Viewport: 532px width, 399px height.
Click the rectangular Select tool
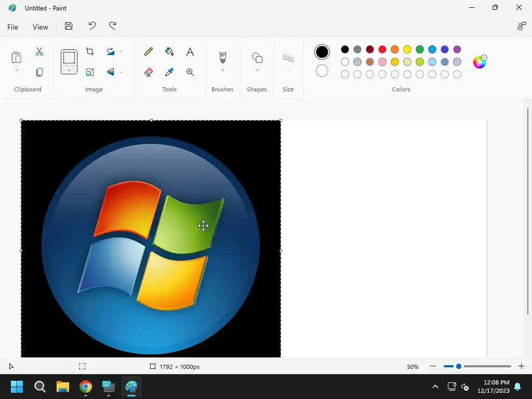(69, 57)
